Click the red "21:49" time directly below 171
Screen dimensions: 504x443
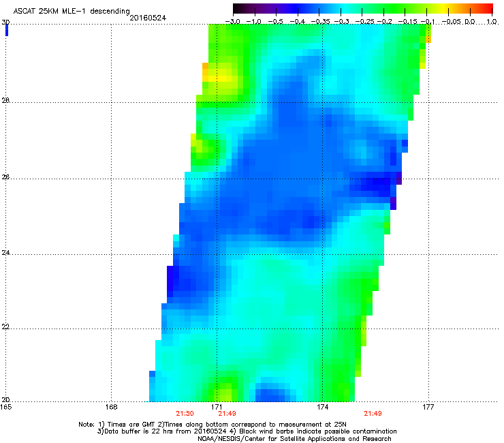pos(227,414)
